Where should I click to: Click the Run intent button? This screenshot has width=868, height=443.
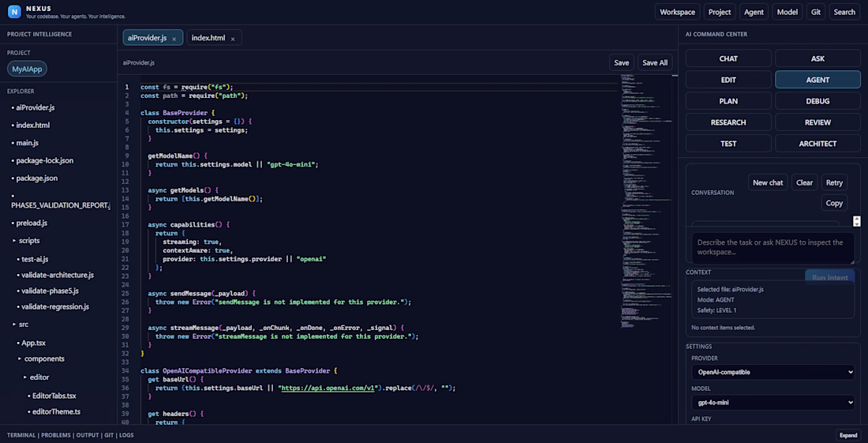click(x=830, y=277)
